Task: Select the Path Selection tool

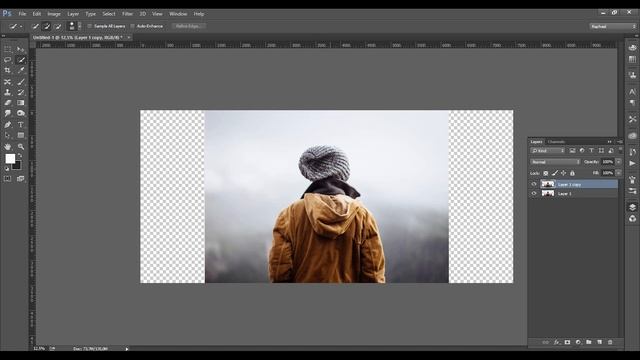Action: [x=8, y=135]
